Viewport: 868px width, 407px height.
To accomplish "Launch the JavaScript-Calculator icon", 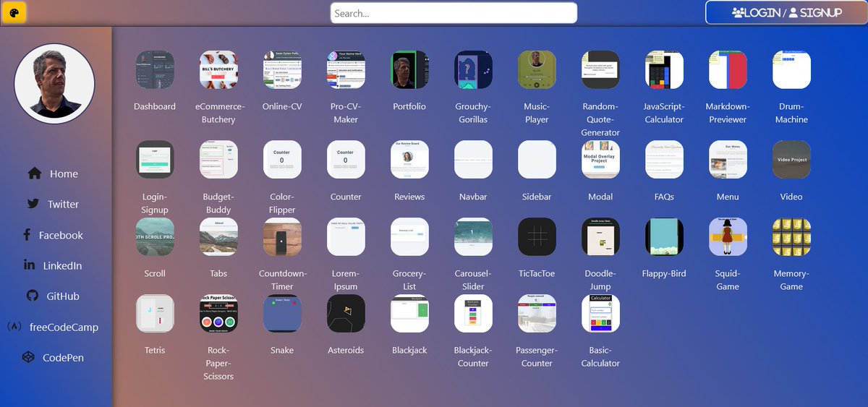I will tap(664, 69).
